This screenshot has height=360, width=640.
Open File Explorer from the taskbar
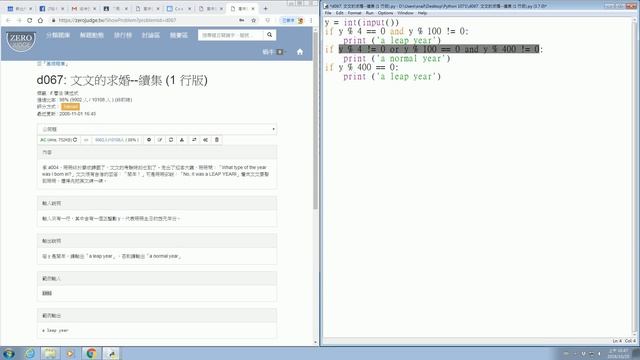(50, 353)
